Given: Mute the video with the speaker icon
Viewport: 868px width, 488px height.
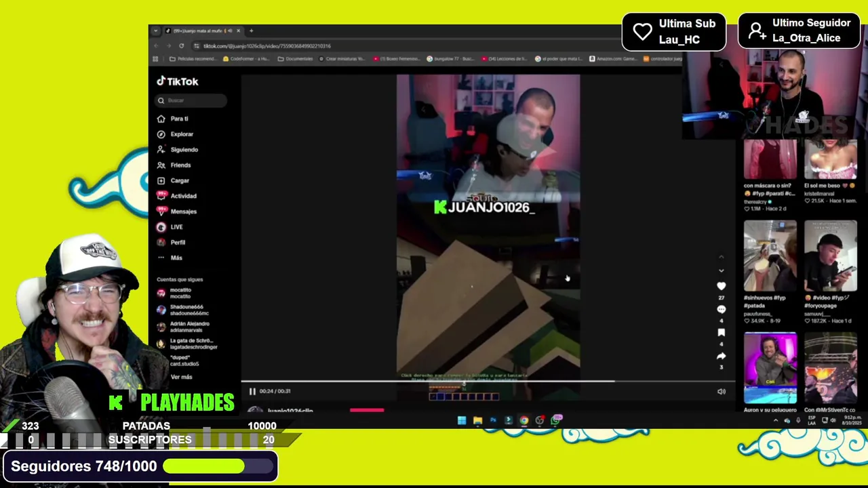Looking at the screenshot, I should tap(722, 391).
